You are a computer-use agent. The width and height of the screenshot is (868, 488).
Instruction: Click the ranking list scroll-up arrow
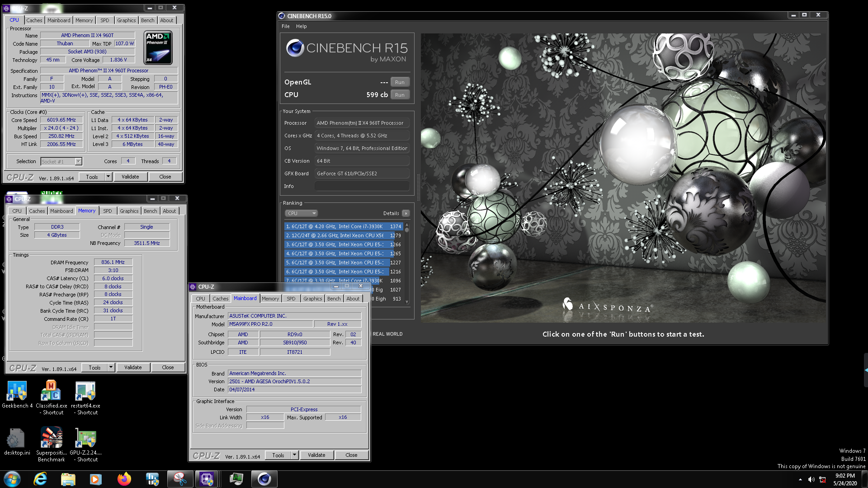(407, 225)
